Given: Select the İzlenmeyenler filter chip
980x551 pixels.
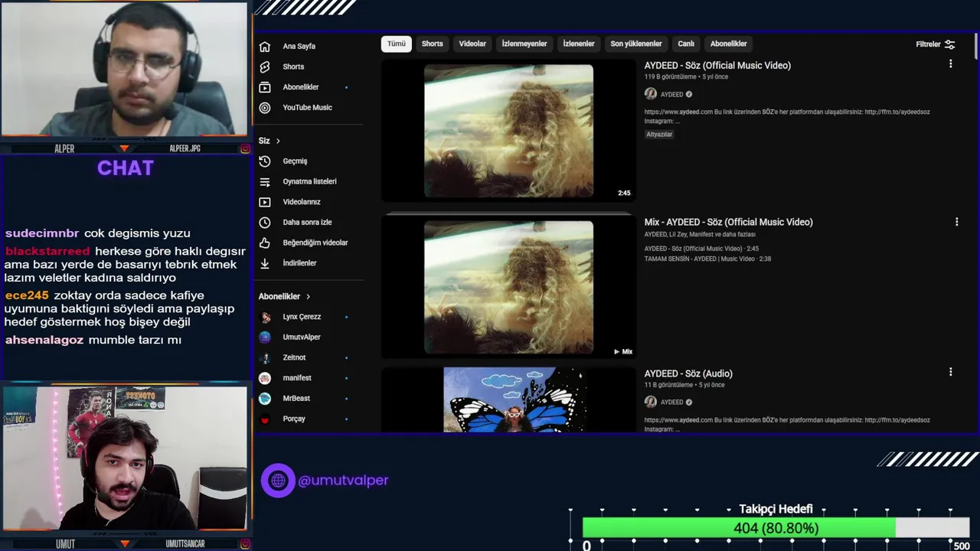Looking at the screenshot, I should tap(524, 44).
